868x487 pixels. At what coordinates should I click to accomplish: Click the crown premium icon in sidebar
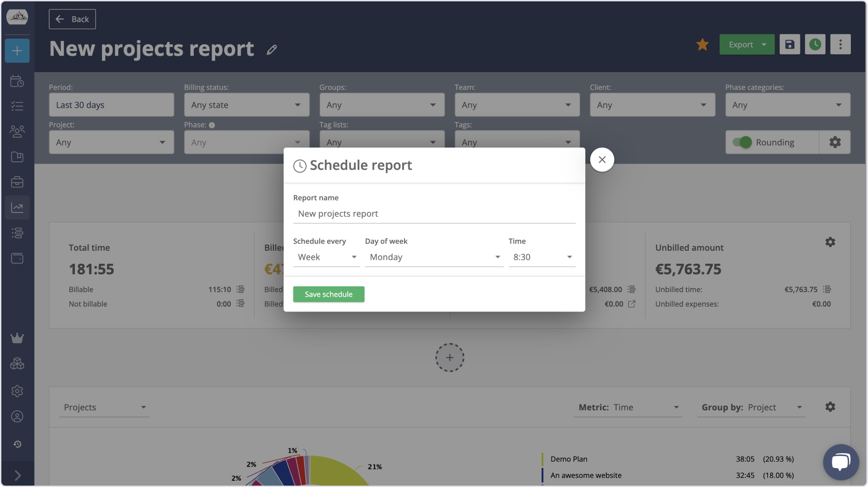17,338
